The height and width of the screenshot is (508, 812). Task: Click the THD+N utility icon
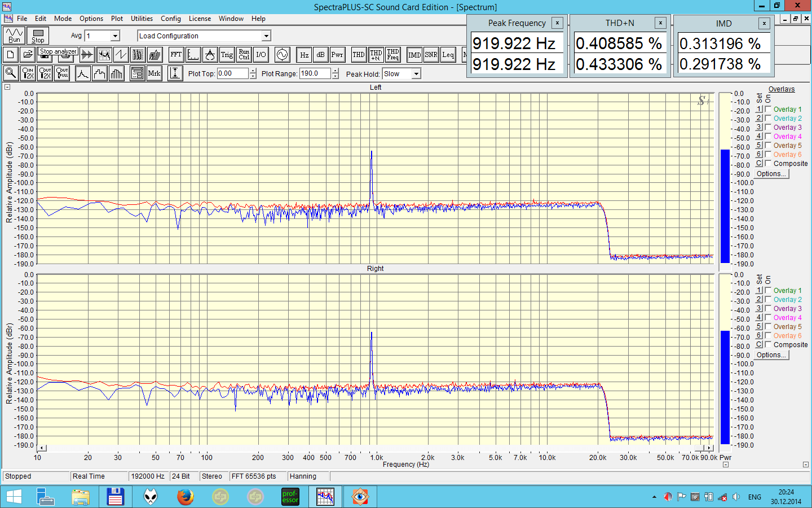coord(376,55)
